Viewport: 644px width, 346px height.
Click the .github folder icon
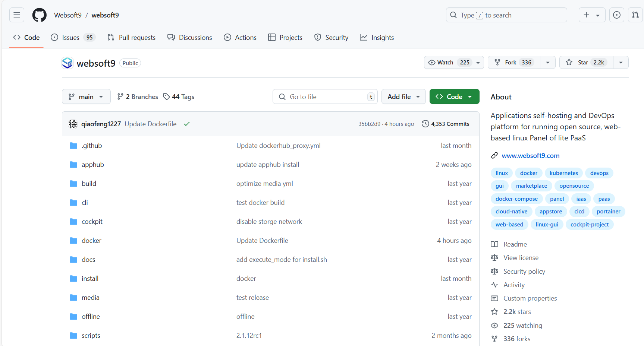(73, 146)
